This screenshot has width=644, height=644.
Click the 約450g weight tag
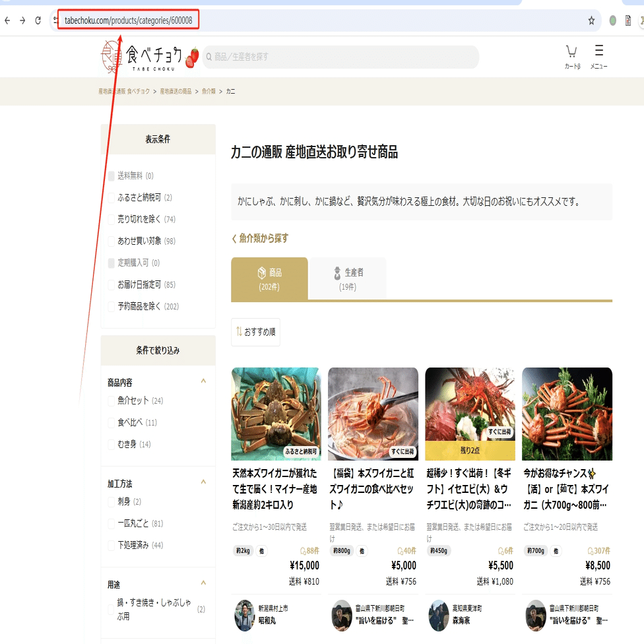tap(439, 551)
